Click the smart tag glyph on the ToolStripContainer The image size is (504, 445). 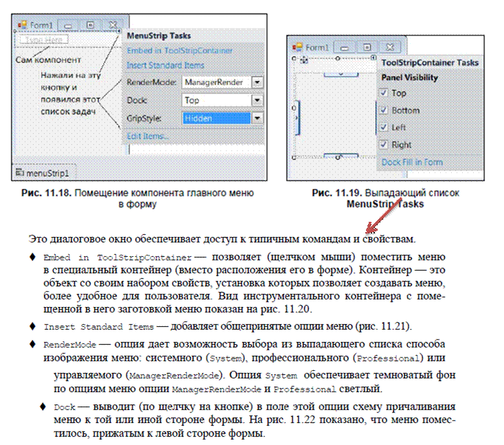pyautogui.click(x=373, y=58)
